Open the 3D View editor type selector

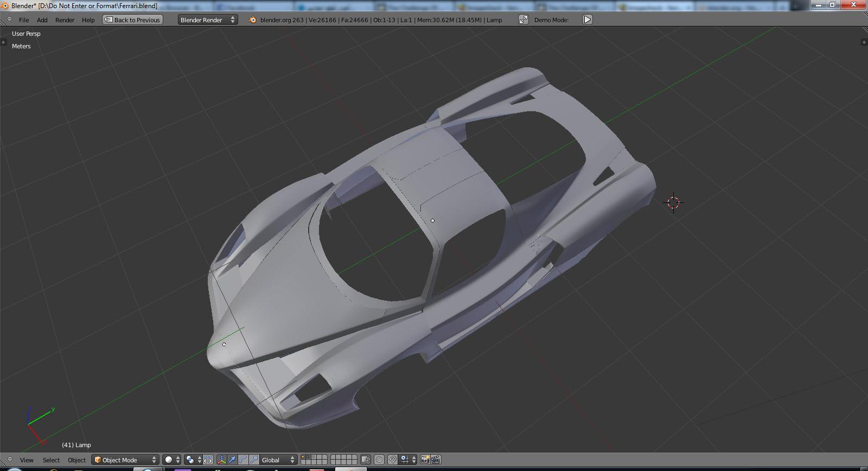point(9,460)
